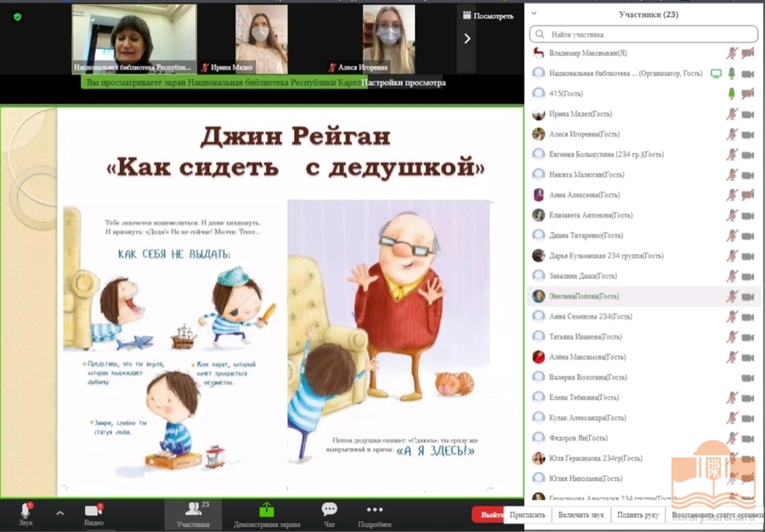The height and width of the screenshot is (532, 765).
Task: Select participant Елена Тебякина(Гость) name
Action: tap(584, 398)
